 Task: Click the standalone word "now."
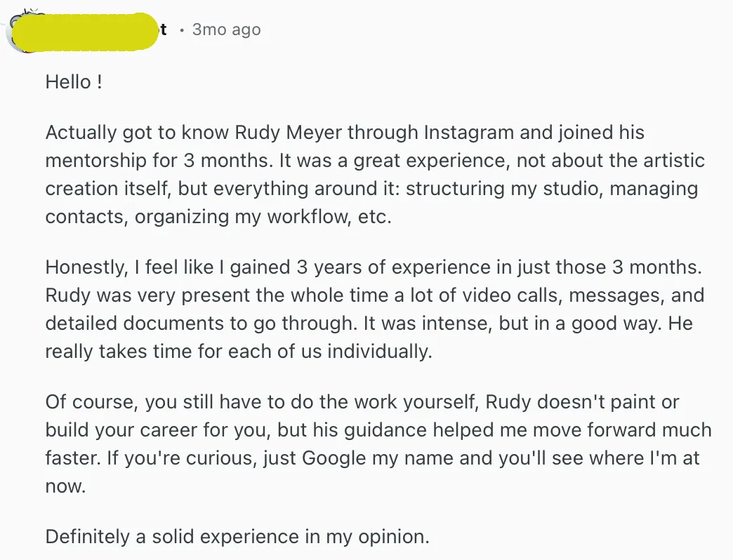click(x=65, y=486)
